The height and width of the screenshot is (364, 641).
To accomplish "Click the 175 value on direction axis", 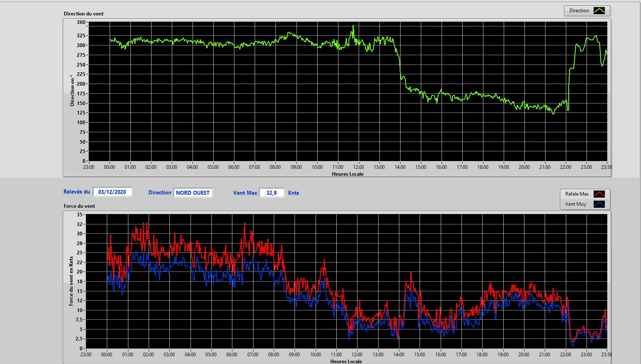I will coord(81,93).
